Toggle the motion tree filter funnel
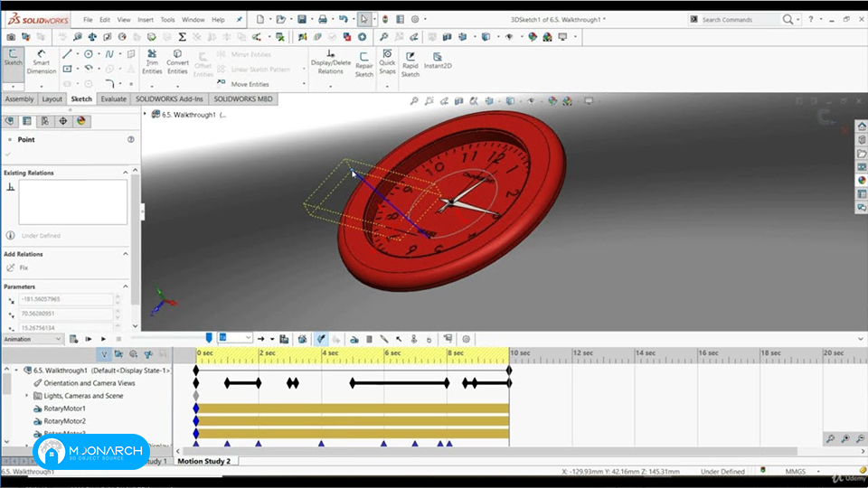 [x=103, y=354]
